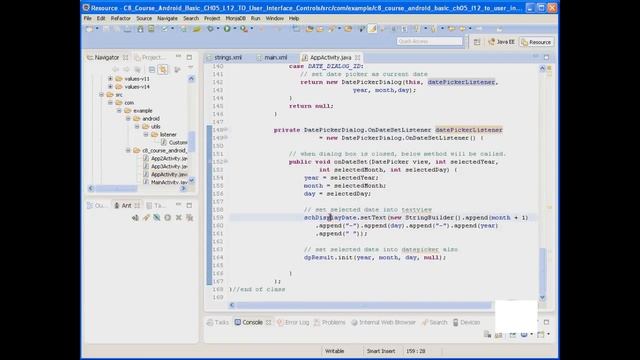Click the highlighted Toggle Mark Occurrences icon
Image resolution: width=640 pixels, height=360 pixels.
point(372,29)
